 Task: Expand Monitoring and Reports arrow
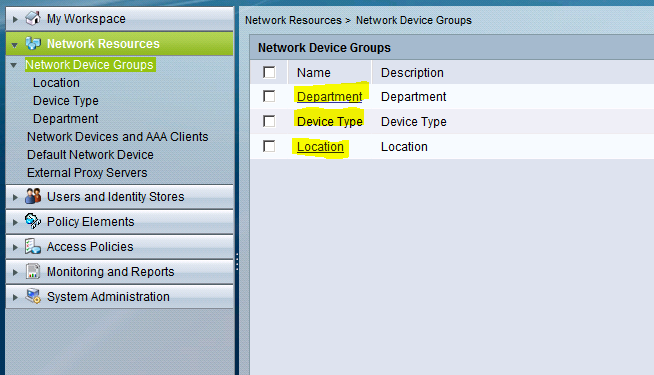point(15,272)
